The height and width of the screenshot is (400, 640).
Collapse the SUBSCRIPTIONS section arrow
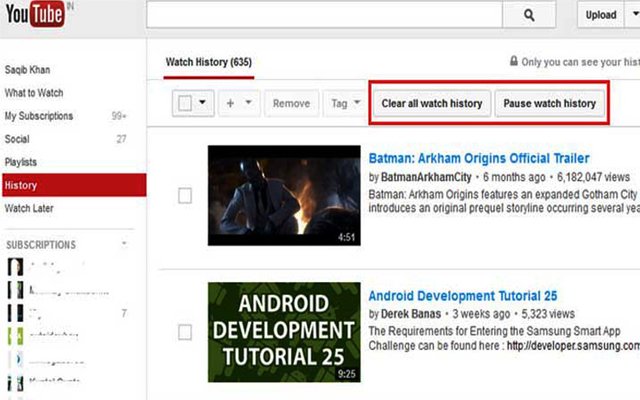tap(124, 244)
